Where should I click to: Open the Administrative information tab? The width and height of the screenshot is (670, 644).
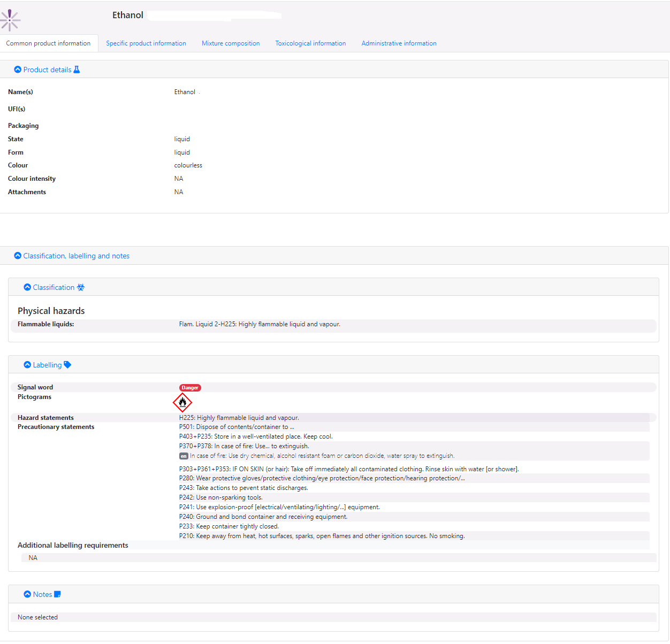tap(399, 43)
